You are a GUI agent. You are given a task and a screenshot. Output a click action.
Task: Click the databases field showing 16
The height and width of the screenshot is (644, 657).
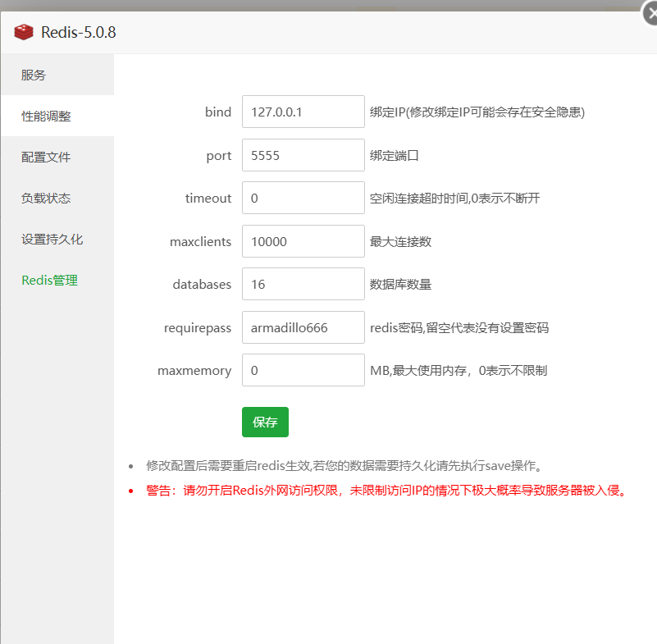[303, 285]
